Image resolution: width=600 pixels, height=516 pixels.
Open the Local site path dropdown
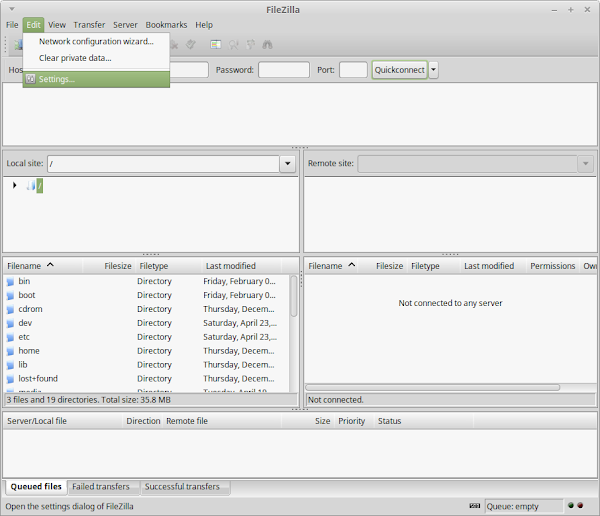(x=287, y=164)
